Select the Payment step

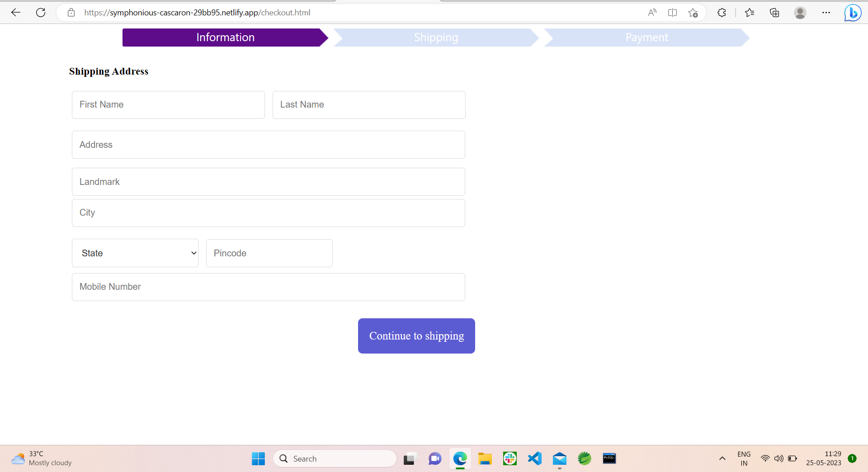(x=646, y=38)
